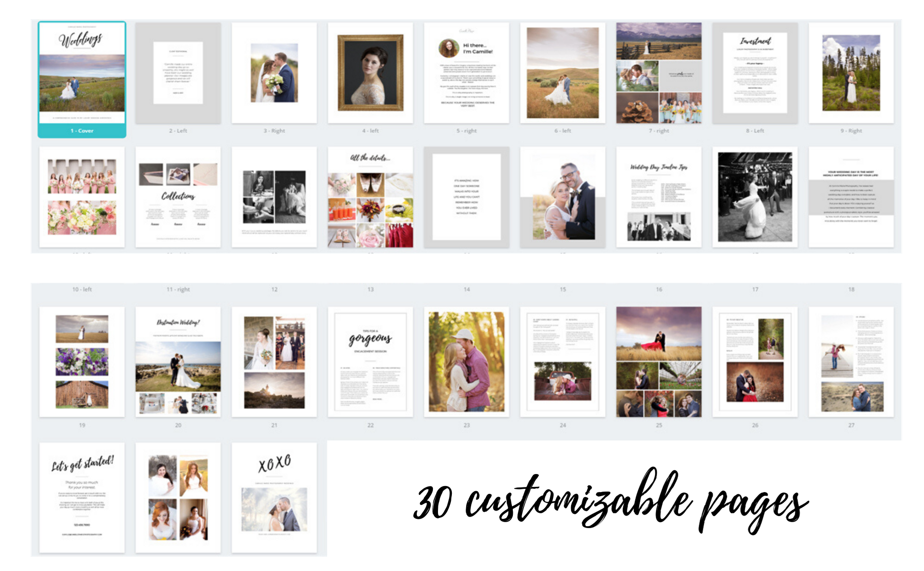Image resolution: width=924 pixels, height=571 pixels.
Task: Open the Investment page thumbnail
Action: point(754,73)
